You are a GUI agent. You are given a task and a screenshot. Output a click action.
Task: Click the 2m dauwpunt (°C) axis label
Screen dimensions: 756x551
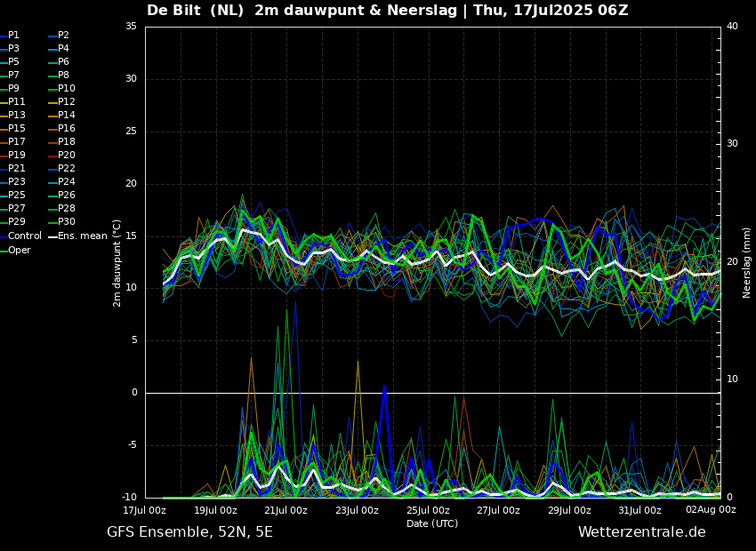pyautogui.click(x=117, y=262)
